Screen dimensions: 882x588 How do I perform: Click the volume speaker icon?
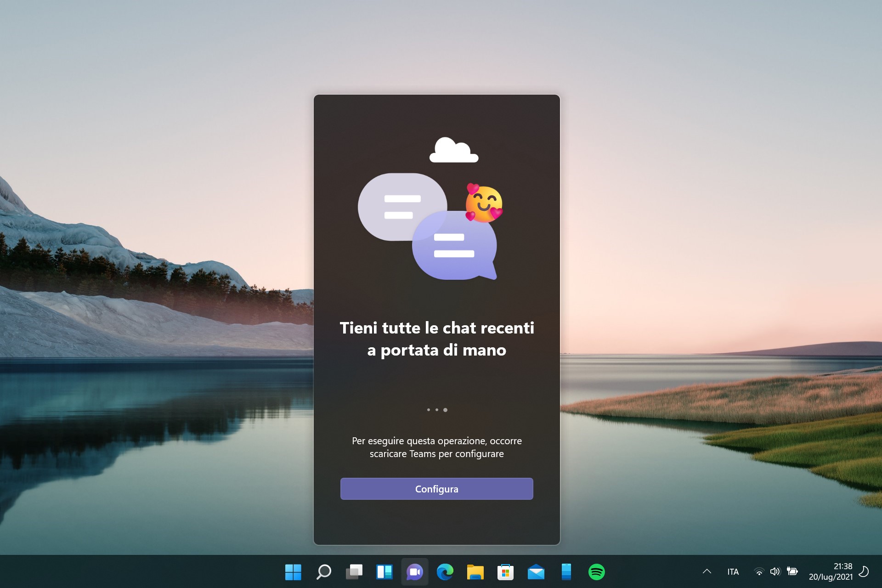click(x=775, y=571)
